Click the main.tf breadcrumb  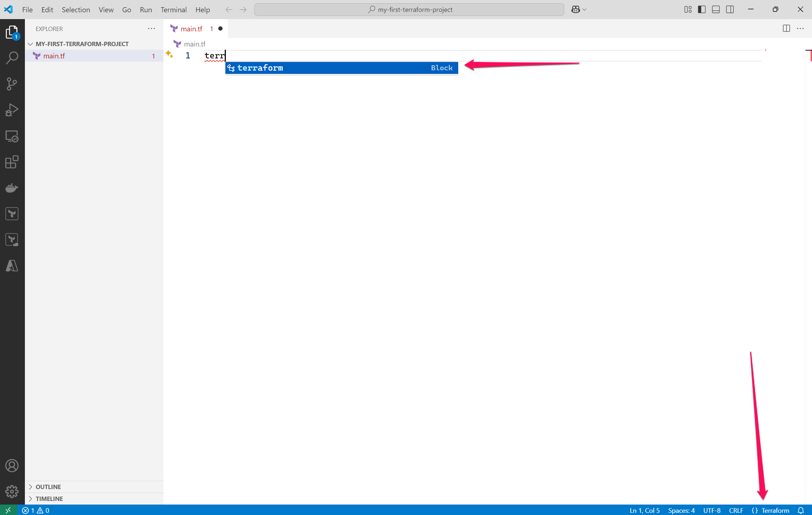point(190,44)
